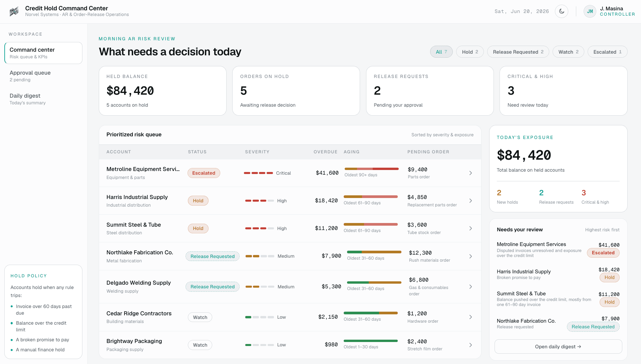Click Release Requested badge for Northlake queue row
The image size is (641, 364).
213,256
